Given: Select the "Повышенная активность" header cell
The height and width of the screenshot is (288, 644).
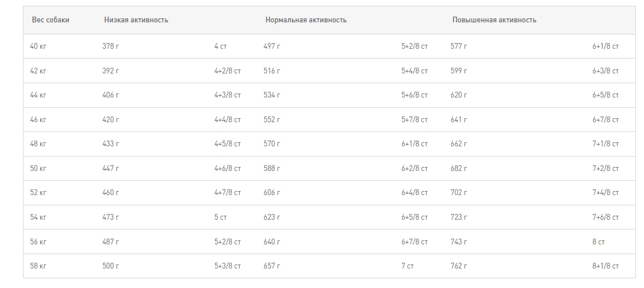Looking at the screenshot, I should pos(494,20).
